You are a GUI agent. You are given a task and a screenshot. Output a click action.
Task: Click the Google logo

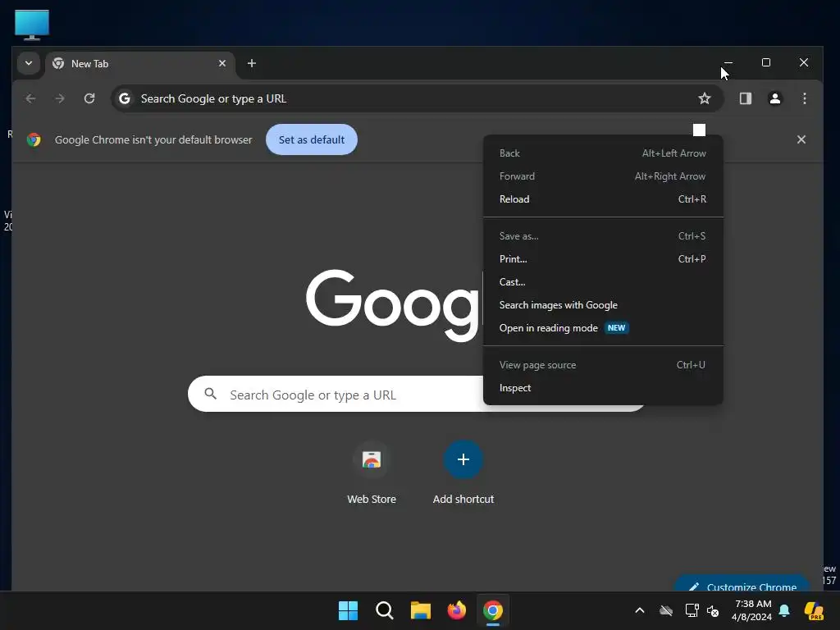392,305
